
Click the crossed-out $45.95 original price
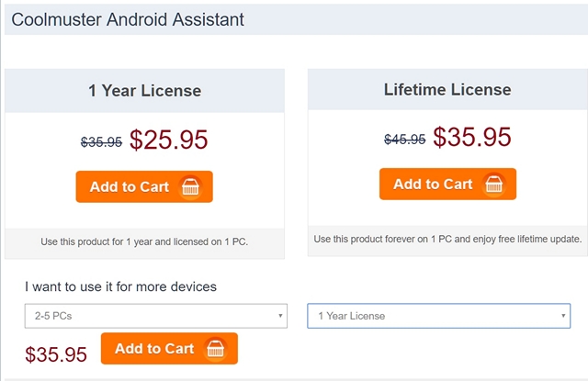pyautogui.click(x=404, y=140)
